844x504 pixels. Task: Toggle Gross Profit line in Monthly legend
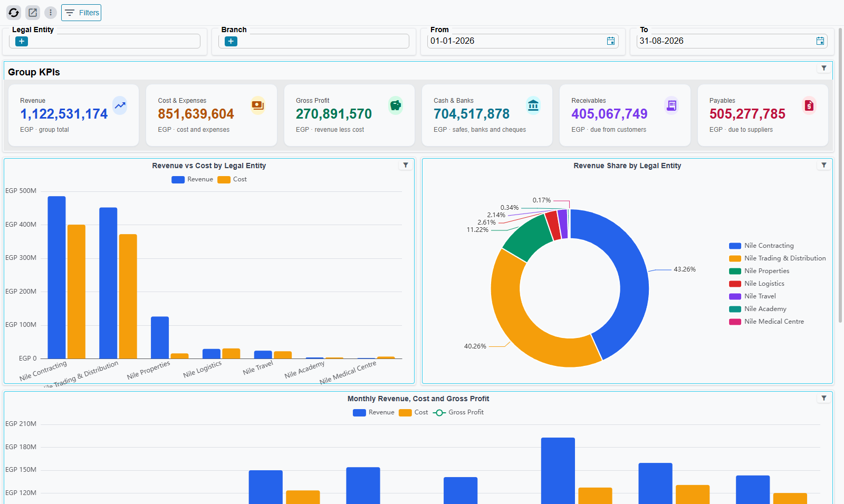pyautogui.click(x=458, y=412)
